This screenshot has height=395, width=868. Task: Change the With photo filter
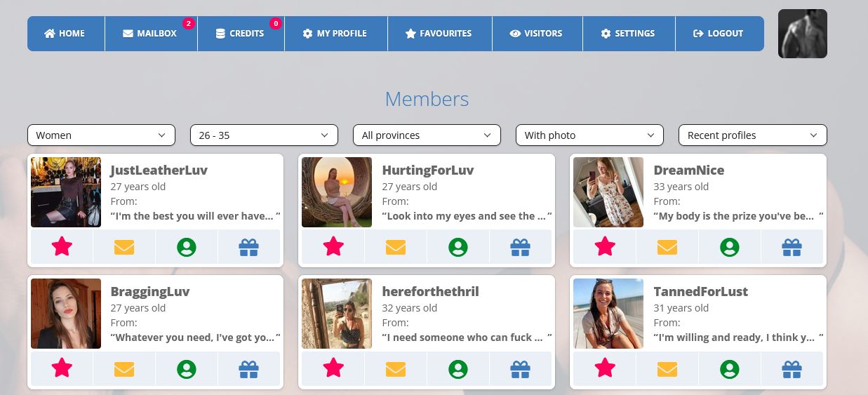589,135
